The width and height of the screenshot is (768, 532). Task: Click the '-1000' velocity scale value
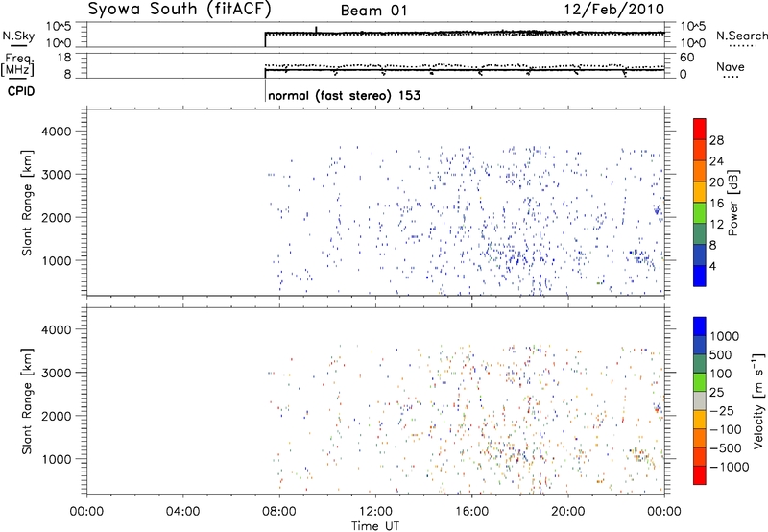pyautogui.click(x=730, y=467)
